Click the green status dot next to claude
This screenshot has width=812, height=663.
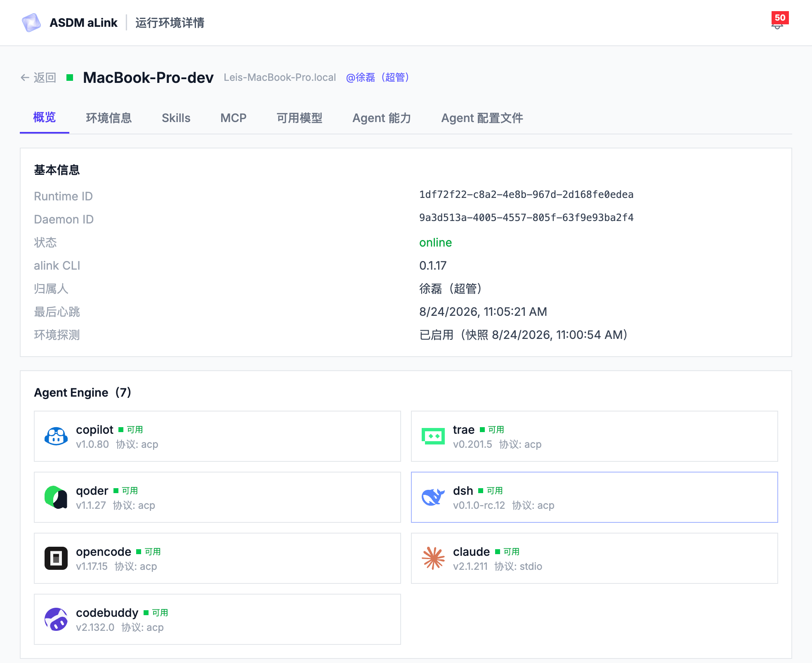[498, 552]
